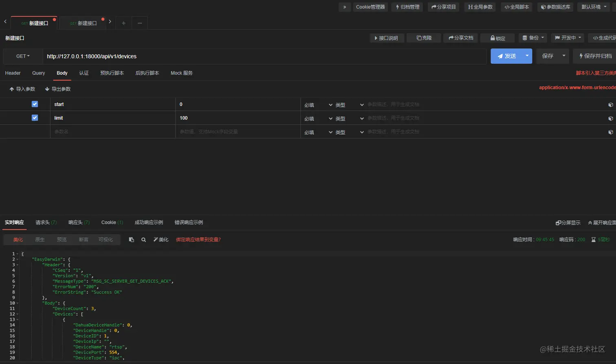This screenshot has height=364, width=616.
Task: Select 可视化 visualization view mode
Action: pos(106,240)
